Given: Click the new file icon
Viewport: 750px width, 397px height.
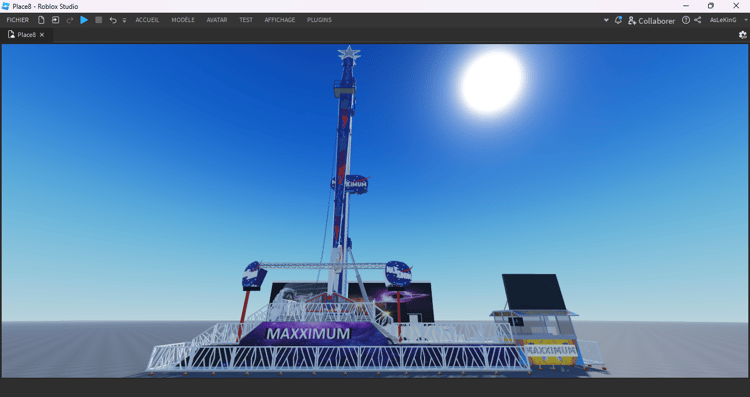Looking at the screenshot, I should coord(41,20).
